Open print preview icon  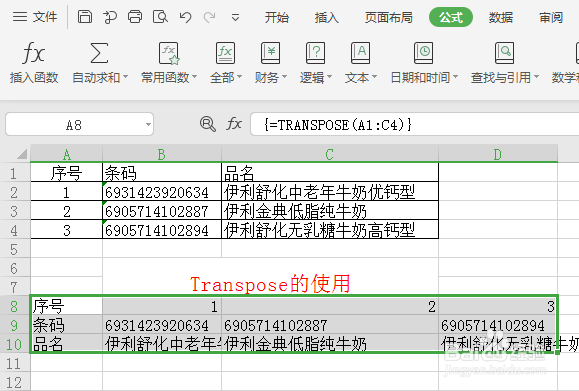pyautogui.click(x=160, y=17)
